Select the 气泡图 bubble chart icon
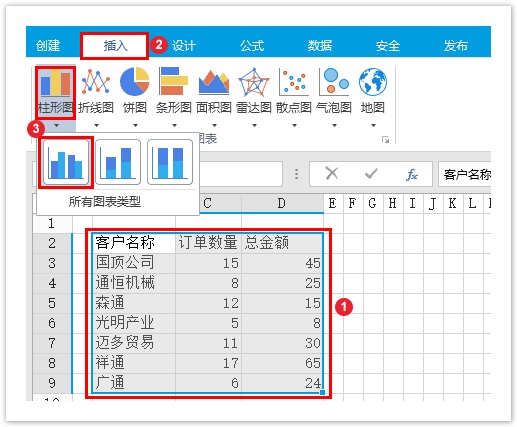517x427 pixels. pos(334,82)
